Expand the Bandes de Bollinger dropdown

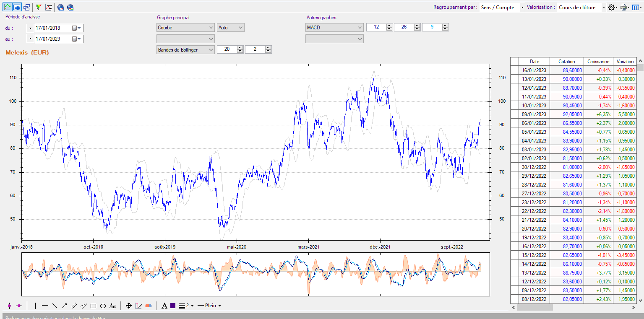[185, 49]
